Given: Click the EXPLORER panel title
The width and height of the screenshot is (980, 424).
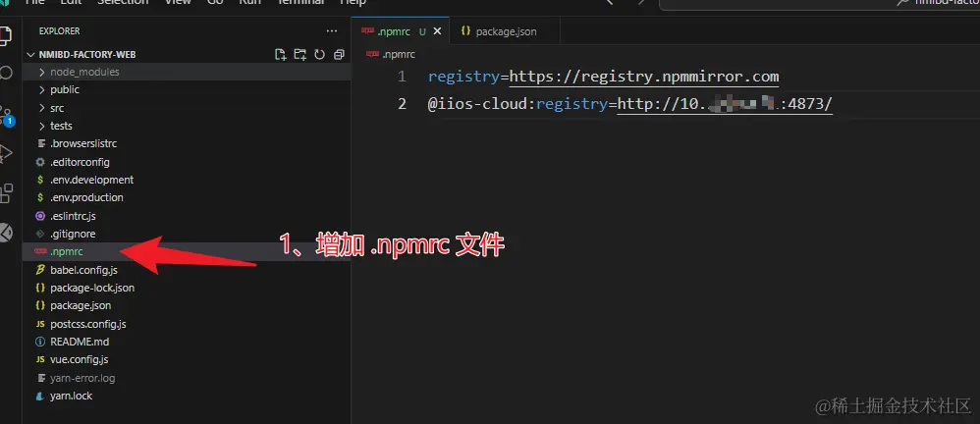Looking at the screenshot, I should pos(59,30).
